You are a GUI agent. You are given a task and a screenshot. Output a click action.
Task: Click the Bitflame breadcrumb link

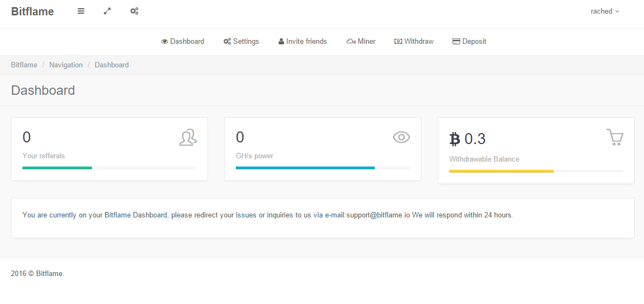tap(24, 65)
